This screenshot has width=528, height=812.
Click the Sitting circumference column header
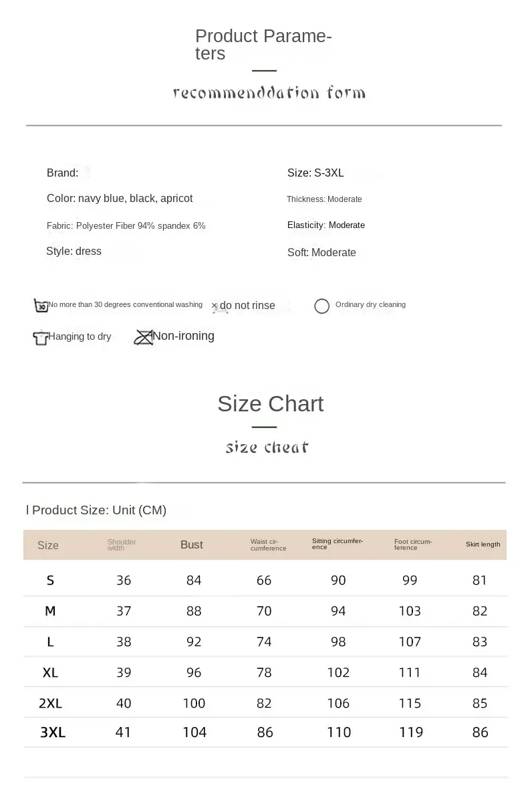coord(338,544)
